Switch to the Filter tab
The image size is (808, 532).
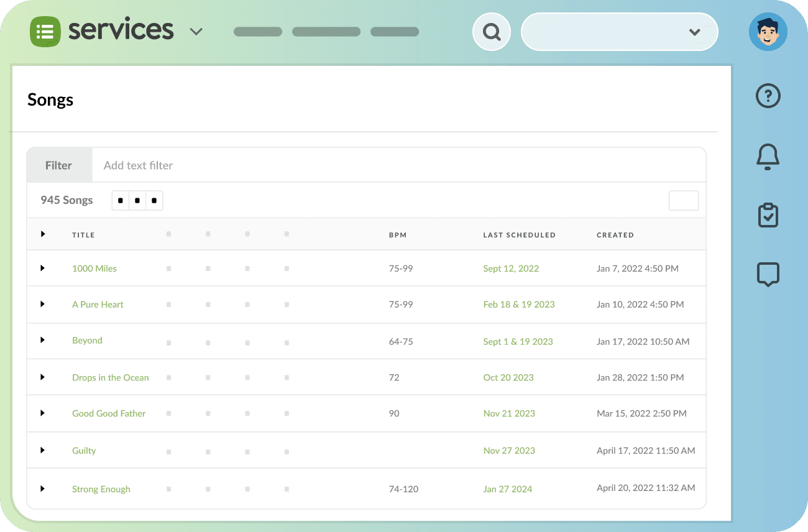tap(58, 165)
